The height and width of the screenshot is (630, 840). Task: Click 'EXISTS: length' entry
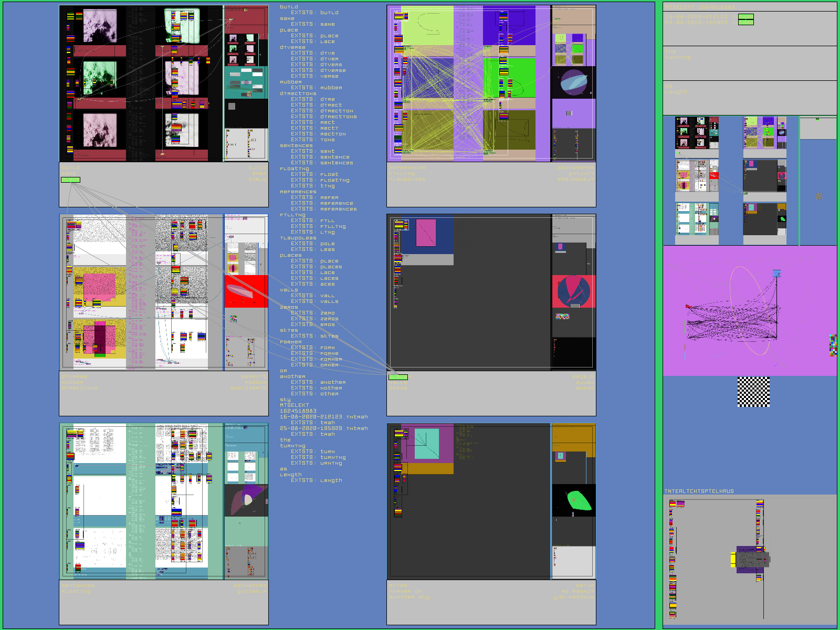click(316, 480)
